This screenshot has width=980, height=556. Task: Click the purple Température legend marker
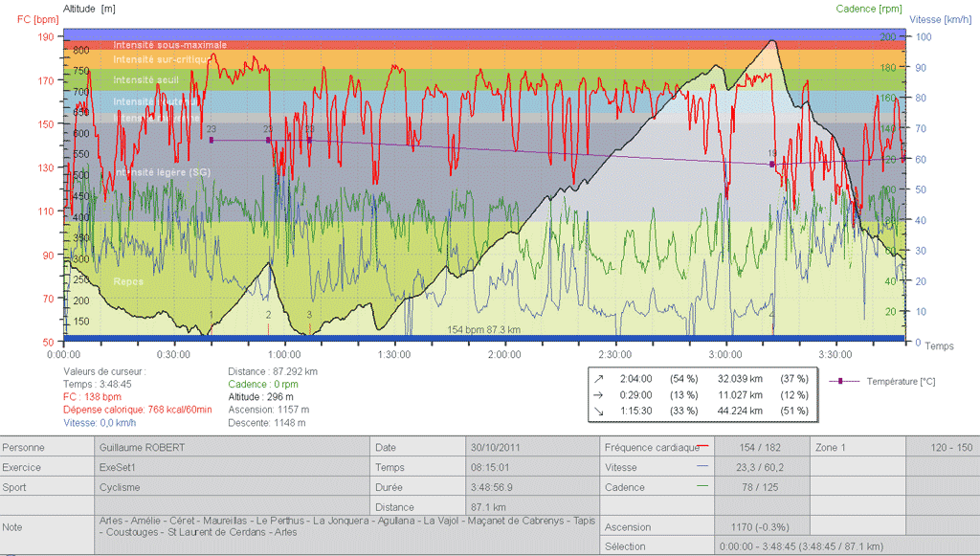(x=840, y=381)
